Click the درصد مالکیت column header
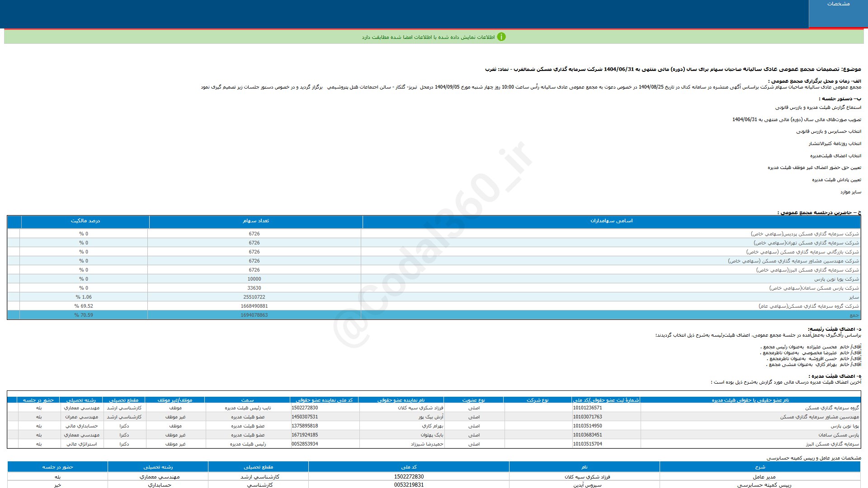 coord(85,221)
